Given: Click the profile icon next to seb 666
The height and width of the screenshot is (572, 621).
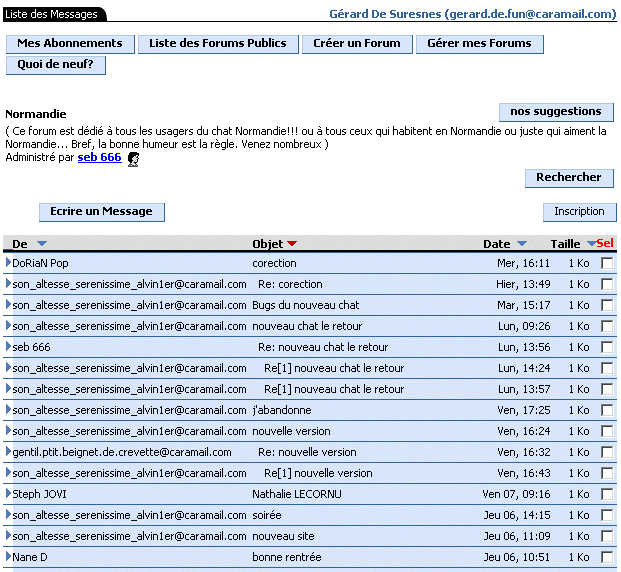Looking at the screenshot, I should 133,159.
